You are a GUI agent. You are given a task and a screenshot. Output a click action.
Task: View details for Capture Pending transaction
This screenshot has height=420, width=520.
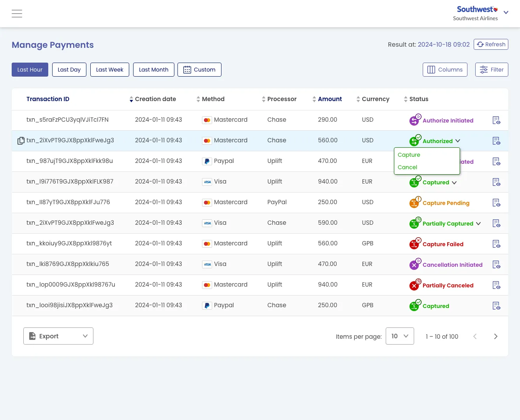point(496,203)
